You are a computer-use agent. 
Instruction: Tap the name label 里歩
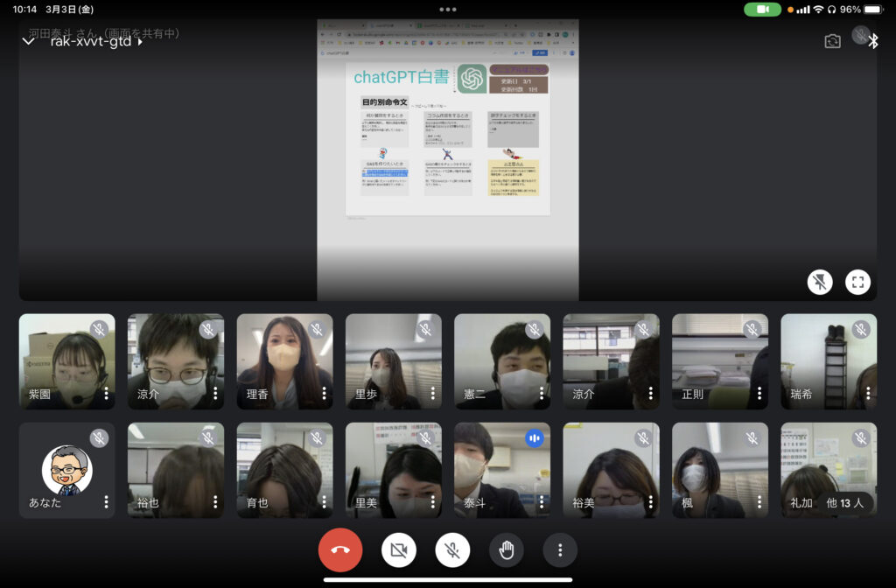[x=366, y=394]
